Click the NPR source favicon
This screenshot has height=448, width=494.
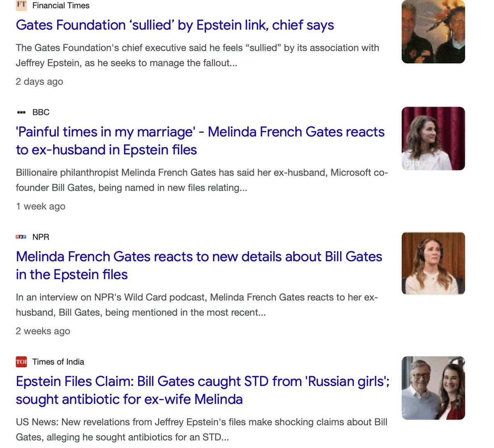tap(21, 237)
